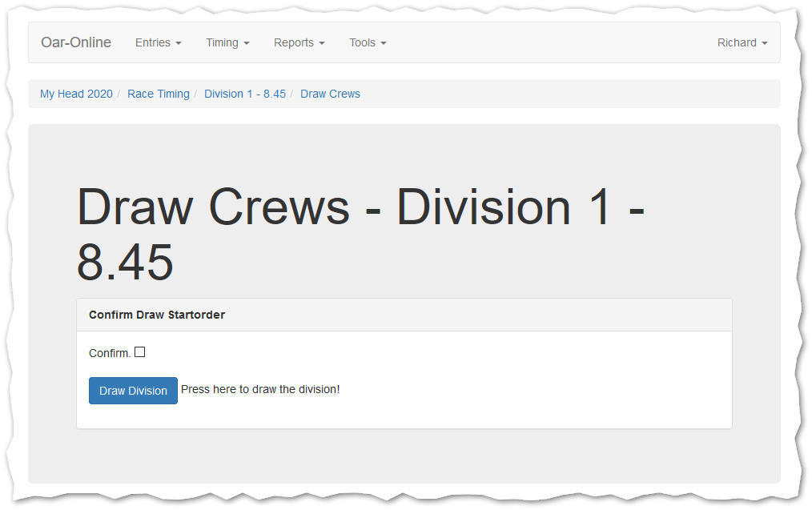Viewport: 812px width, 510px height.
Task: Click the "Press here to draw" hint text
Action: pos(260,389)
